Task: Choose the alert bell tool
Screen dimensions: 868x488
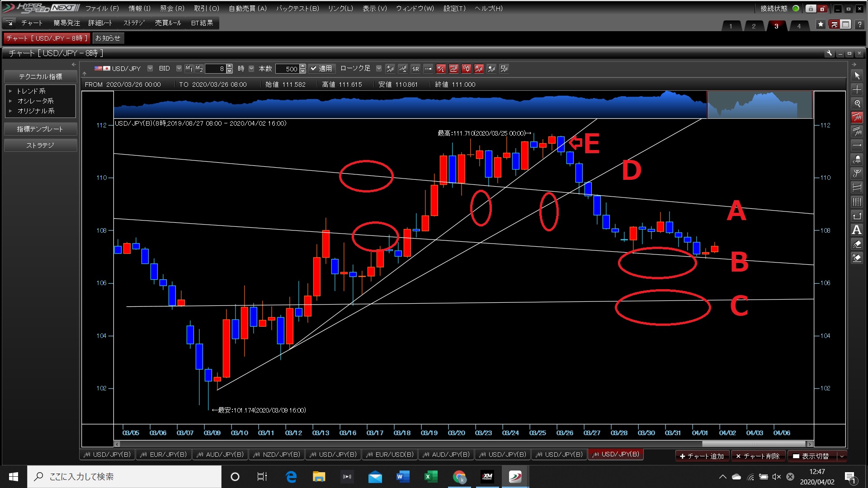Action: tap(857, 160)
